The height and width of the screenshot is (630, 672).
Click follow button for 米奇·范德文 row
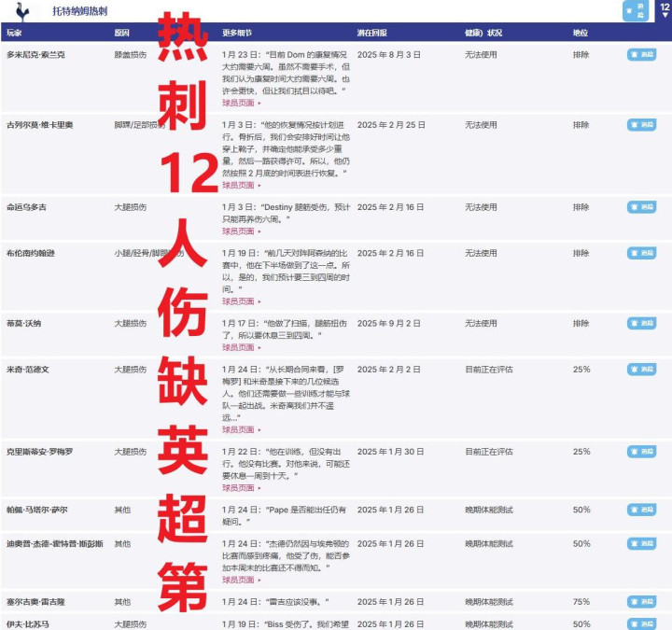(641, 369)
